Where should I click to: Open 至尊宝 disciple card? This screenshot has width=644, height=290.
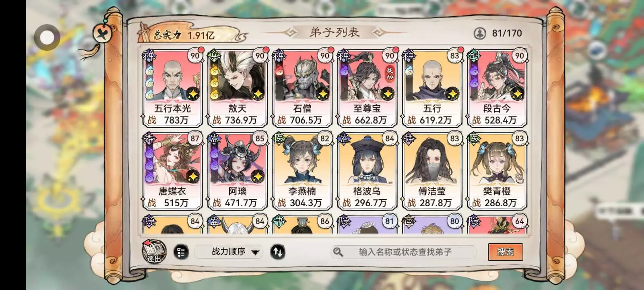(x=367, y=88)
